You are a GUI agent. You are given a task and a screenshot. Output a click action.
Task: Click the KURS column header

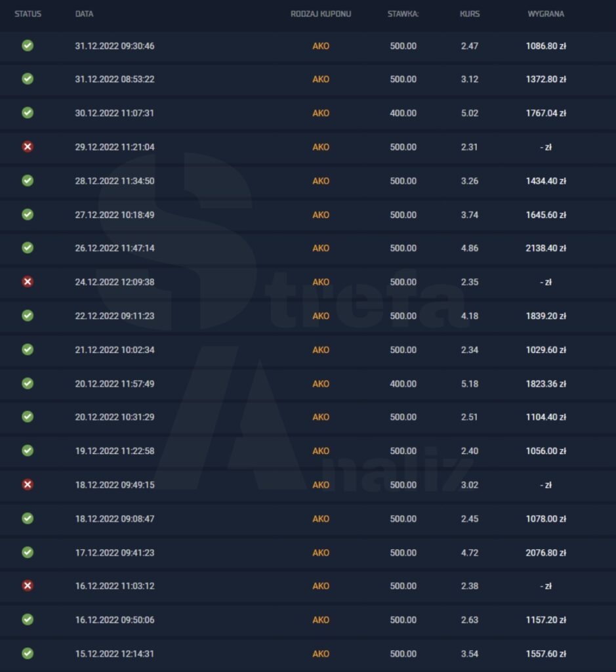point(470,14)
